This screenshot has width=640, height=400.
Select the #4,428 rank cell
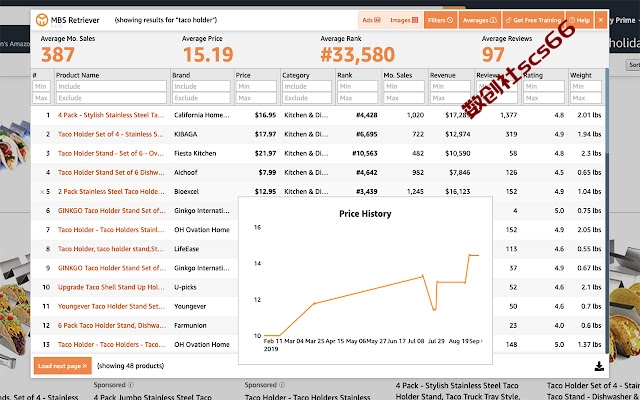pyautogui.click(x=367, y=115)
